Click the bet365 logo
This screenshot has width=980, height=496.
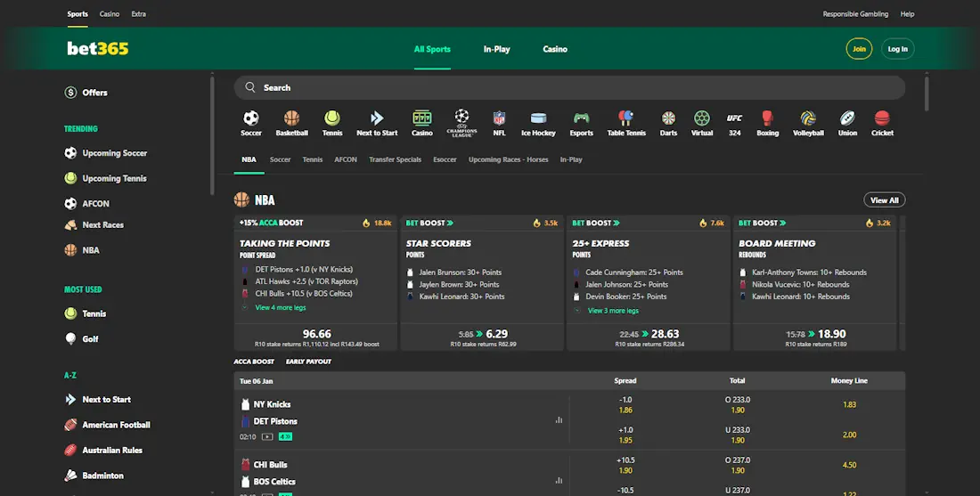[97, 49]
